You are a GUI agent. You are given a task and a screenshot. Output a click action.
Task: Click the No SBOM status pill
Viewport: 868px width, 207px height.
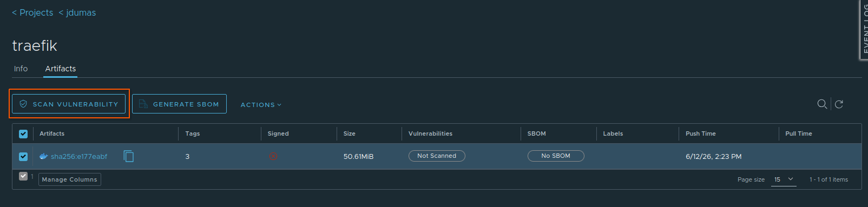click(x=556, y=156)
